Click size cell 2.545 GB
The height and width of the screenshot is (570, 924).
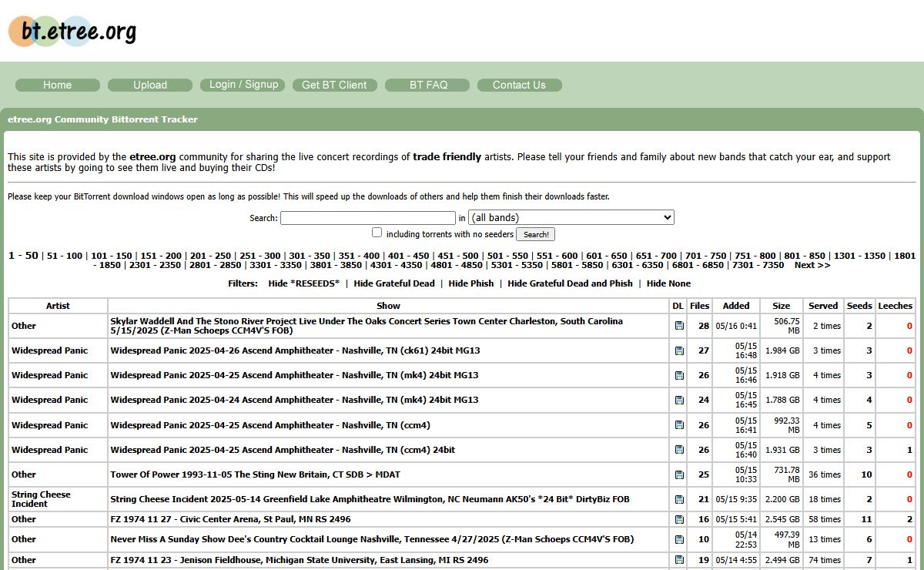tap(780, 519)
